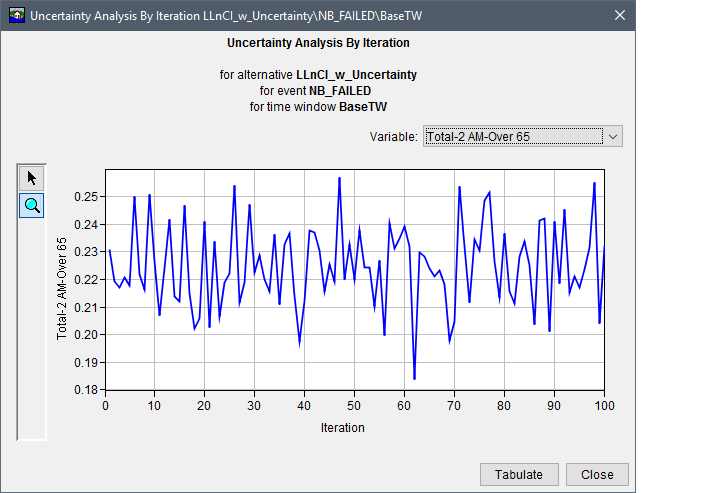Select the pointer arrow tool

click(x=32, y=178)
